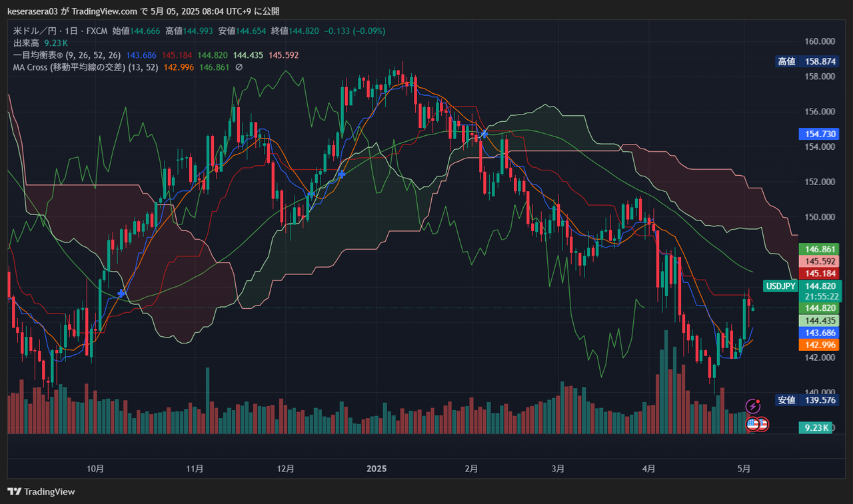The width and height of the screenshot is (853, 504).
Task: Click the 5月 label on time axis
Action: (x=745, y=469)
